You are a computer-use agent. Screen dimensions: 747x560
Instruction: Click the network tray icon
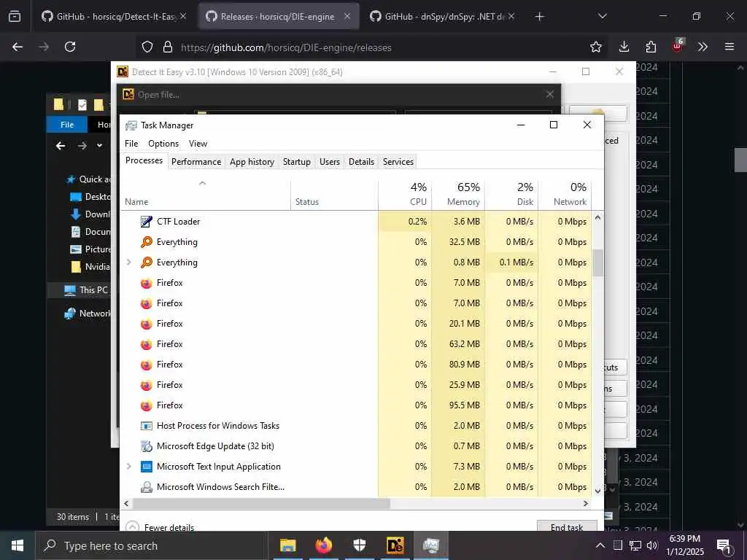pos(635,545)
